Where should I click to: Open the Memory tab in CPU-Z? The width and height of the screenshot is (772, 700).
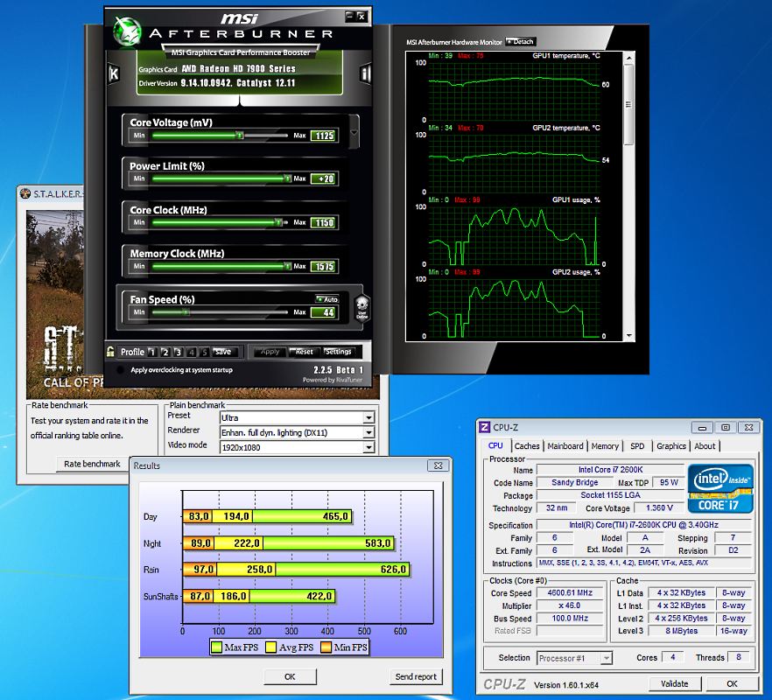[605, 446]
